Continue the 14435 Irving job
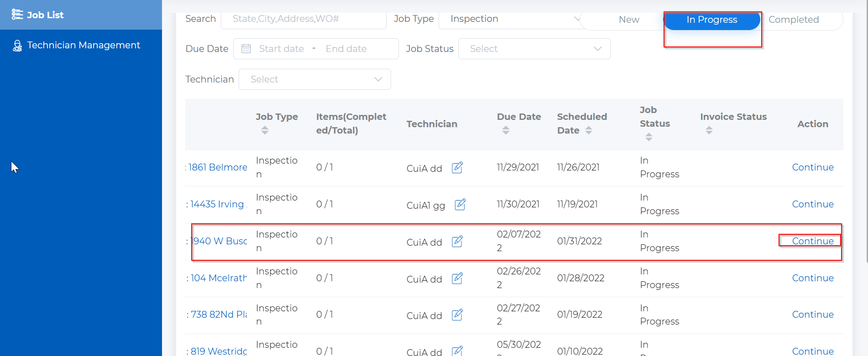The height and width of the screenshot is (356, 868). point(813,204)
